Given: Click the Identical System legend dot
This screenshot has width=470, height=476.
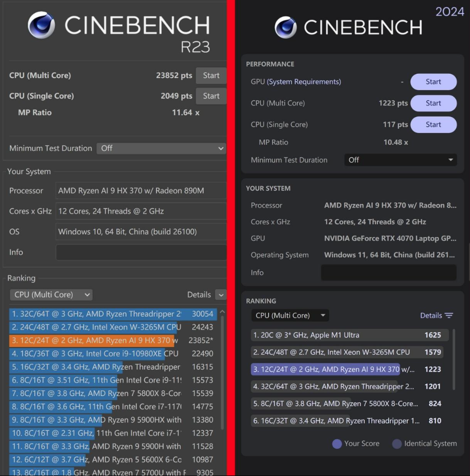Looking at the screenshot, I should [397, 444].
